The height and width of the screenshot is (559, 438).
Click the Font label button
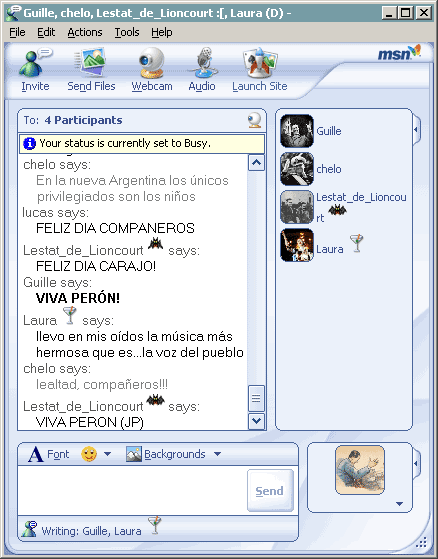[58, 454]
